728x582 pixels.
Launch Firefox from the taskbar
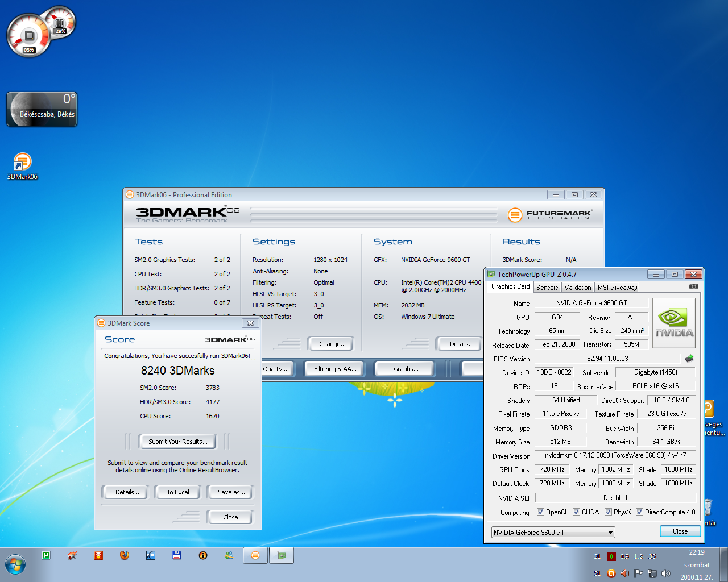click(x=125, y=555)
